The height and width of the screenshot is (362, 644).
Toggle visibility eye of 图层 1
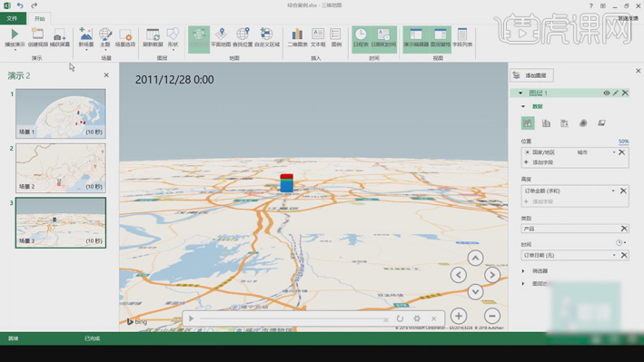click(x=606, y=93)
